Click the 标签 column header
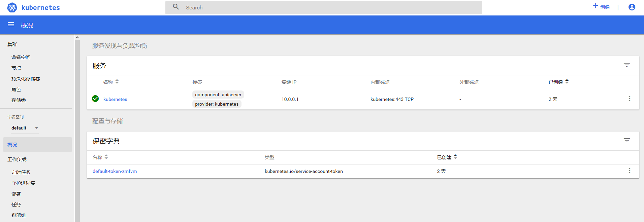The width and height of the screenshot is (644, 222). [197, 82]
